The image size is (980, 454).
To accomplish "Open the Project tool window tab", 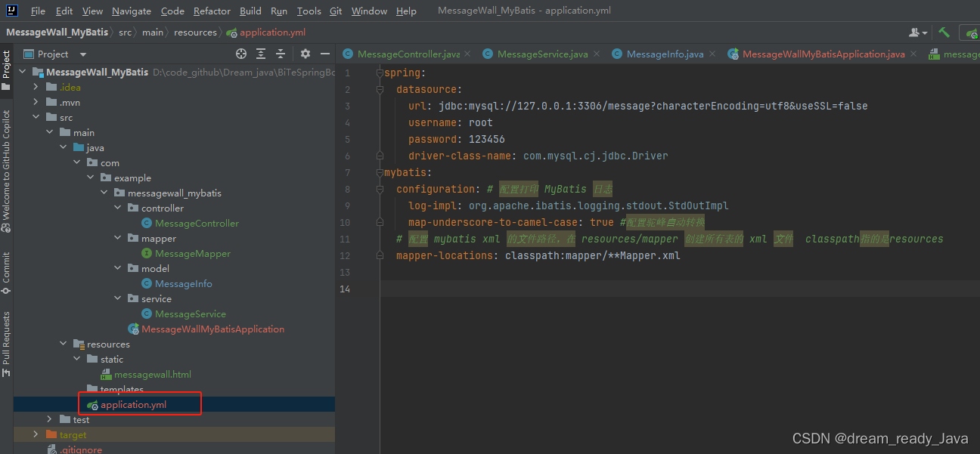I will click(x=6, y=70).
